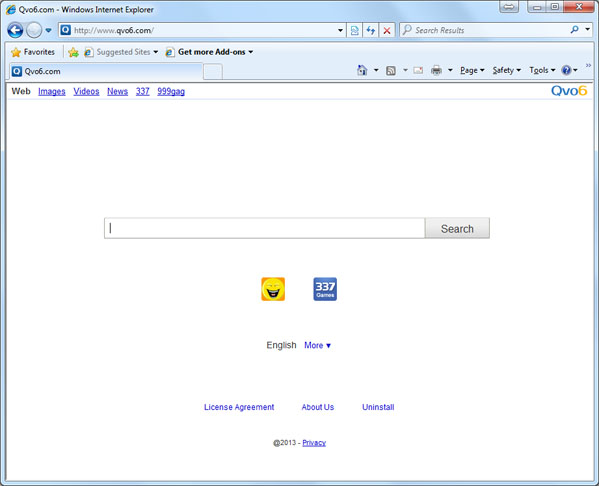The width and height of the screenshot is (599, 486).
Task: Click the Get more Add-ons IE icon
Action: pyautogui.click(x=170, y=52)
